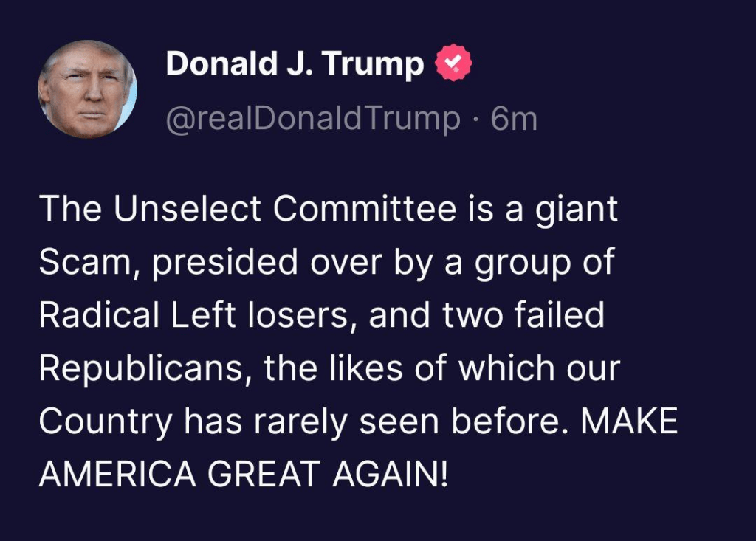Click the text "AMERICA GREAT AGAIN!"
The width and height of the screenshot is (756, 541).
click(x=243, y=475)
